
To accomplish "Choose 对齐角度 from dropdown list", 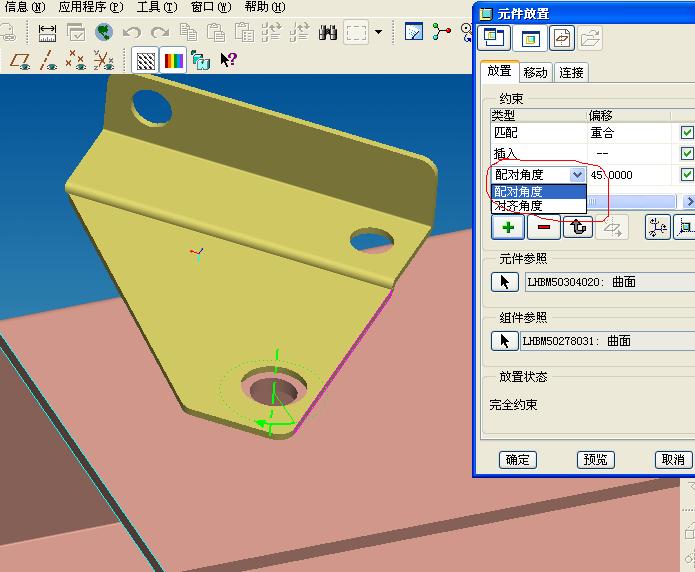I will point(539,206).
